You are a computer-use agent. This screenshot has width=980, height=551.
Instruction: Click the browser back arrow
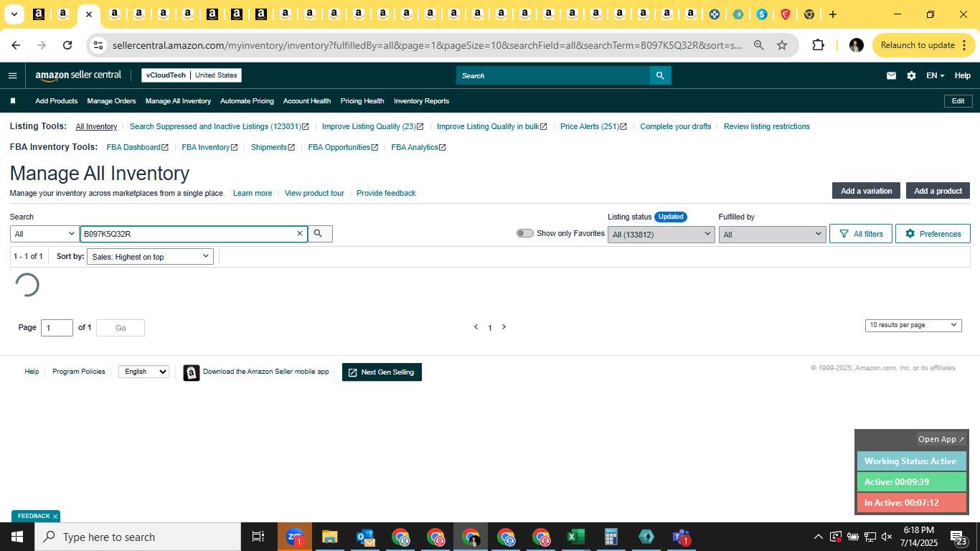(16, 45)
